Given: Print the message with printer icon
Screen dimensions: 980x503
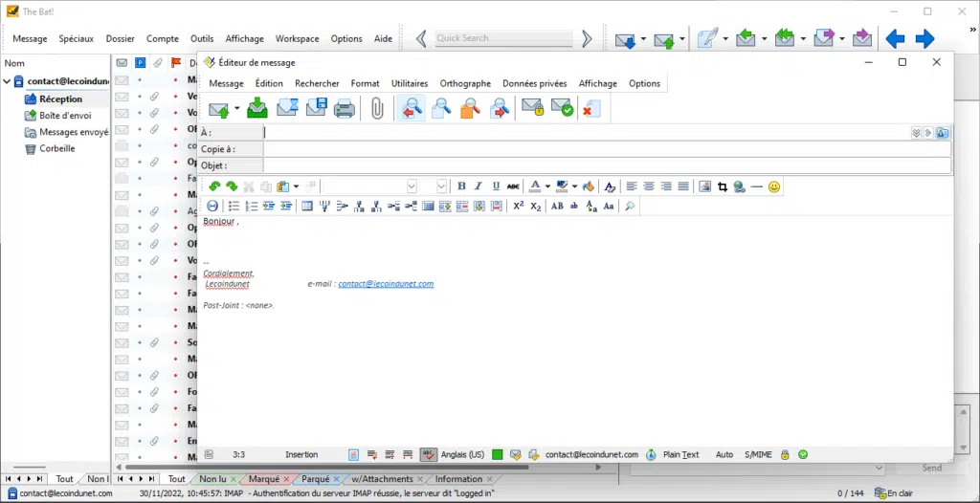Looking at the screenshot, I should pos(345,109).
